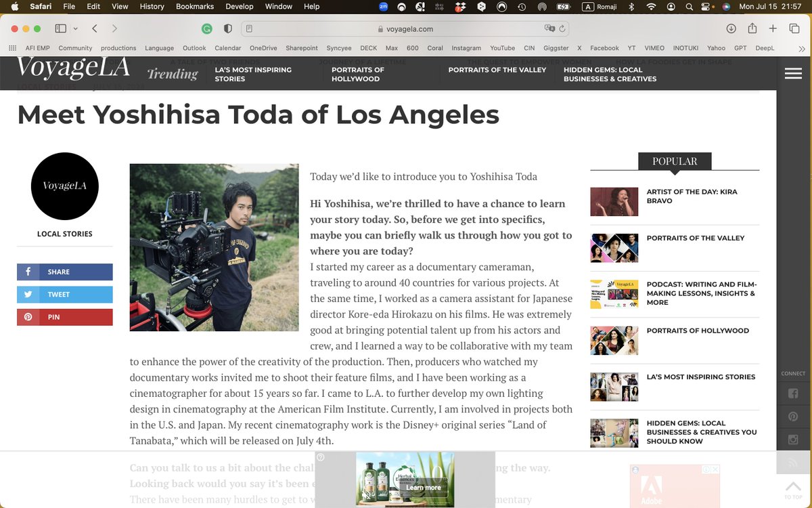Open the Safari share icon
812x508 pixels.
[x=752, y=28]
